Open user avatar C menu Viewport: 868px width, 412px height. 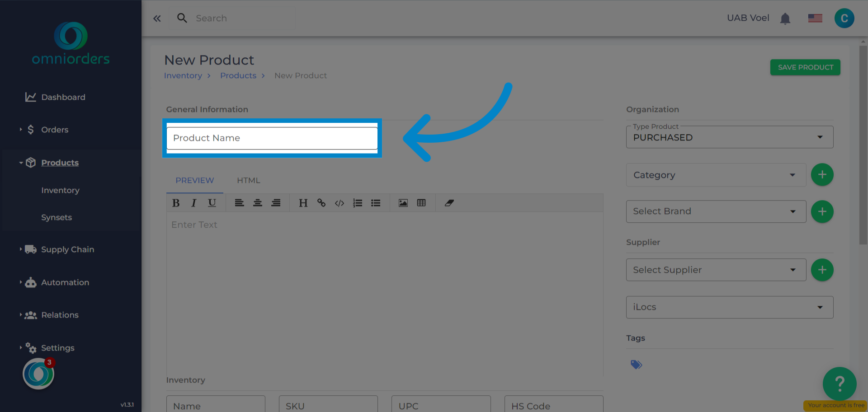click(x=844, y=19)
